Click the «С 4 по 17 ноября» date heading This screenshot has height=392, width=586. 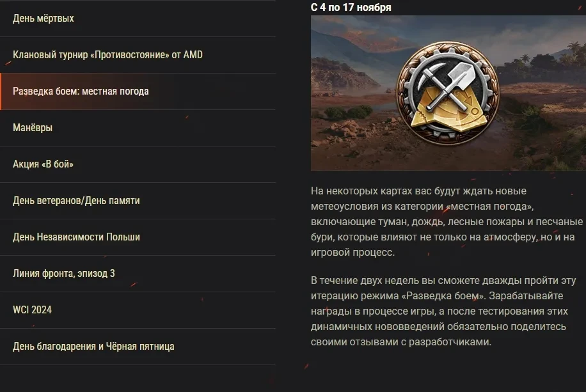(351, 7)
